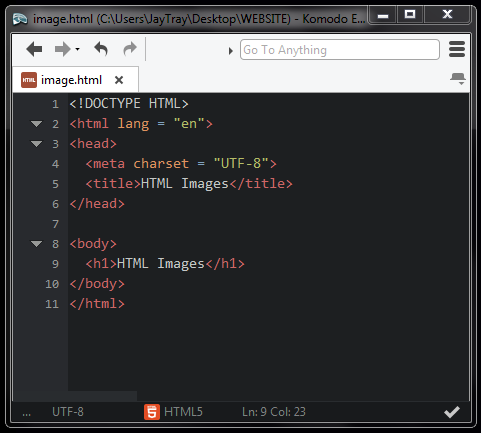Collapse the body tag fold on line 8
This screenshot has height=433, width=481.
point(36,244)
